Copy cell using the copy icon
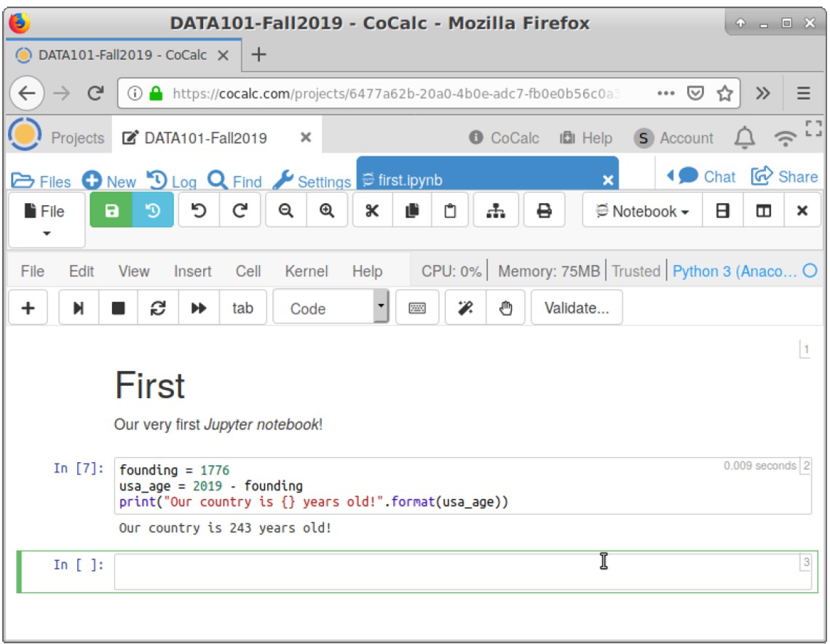Viewport: 830px width, 644px height. tap(412, 210)
